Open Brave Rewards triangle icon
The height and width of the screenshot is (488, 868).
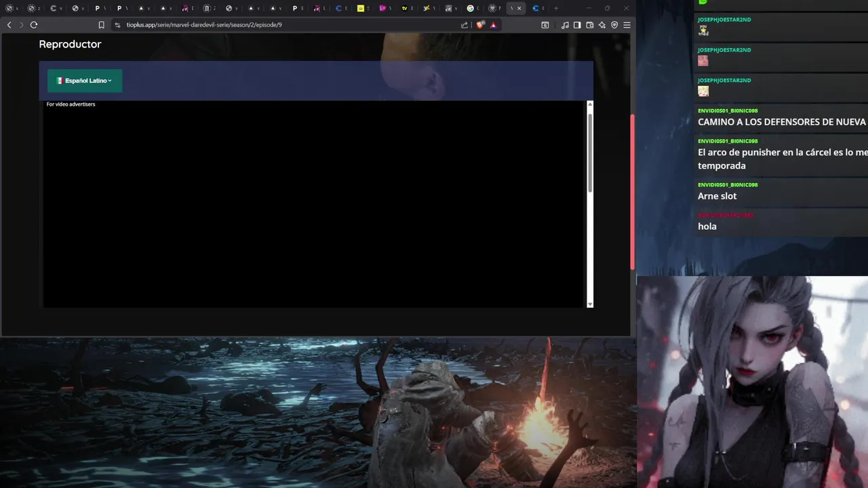(493, 25)
